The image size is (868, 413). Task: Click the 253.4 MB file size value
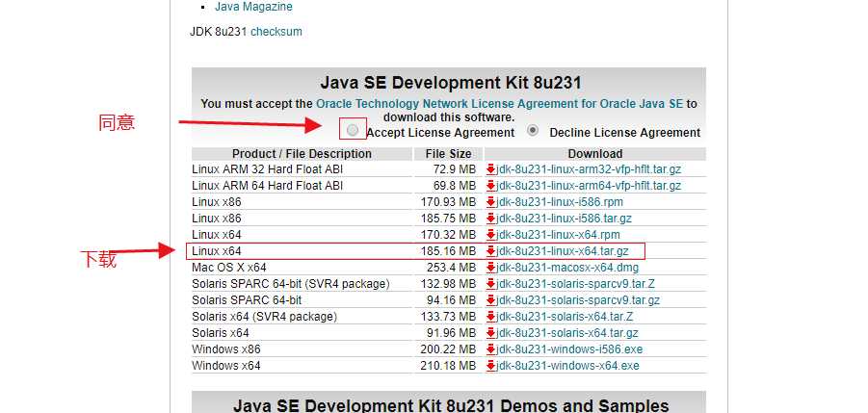pos(451,268)
